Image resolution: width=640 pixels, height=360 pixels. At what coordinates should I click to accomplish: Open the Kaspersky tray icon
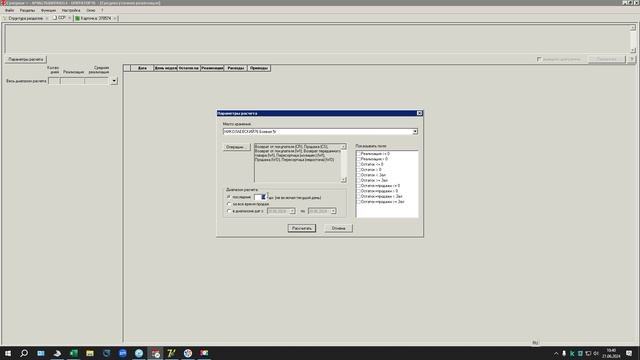coord(572,353)
